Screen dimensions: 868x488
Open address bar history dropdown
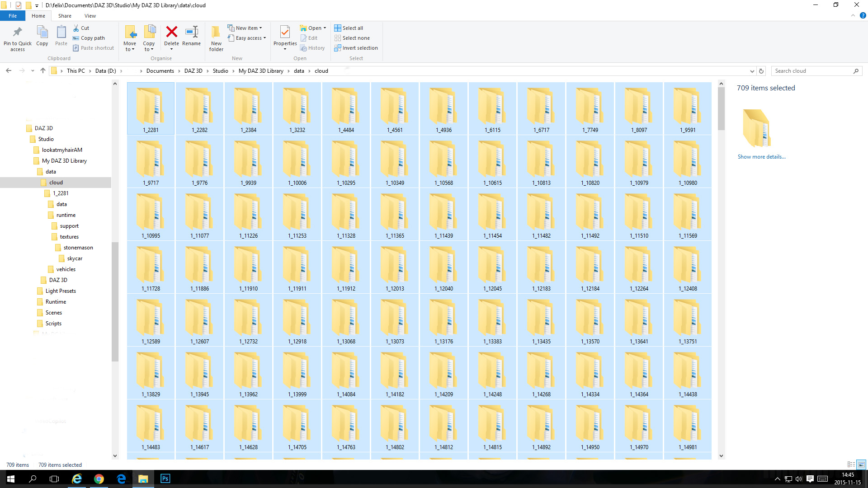point(752,71)
